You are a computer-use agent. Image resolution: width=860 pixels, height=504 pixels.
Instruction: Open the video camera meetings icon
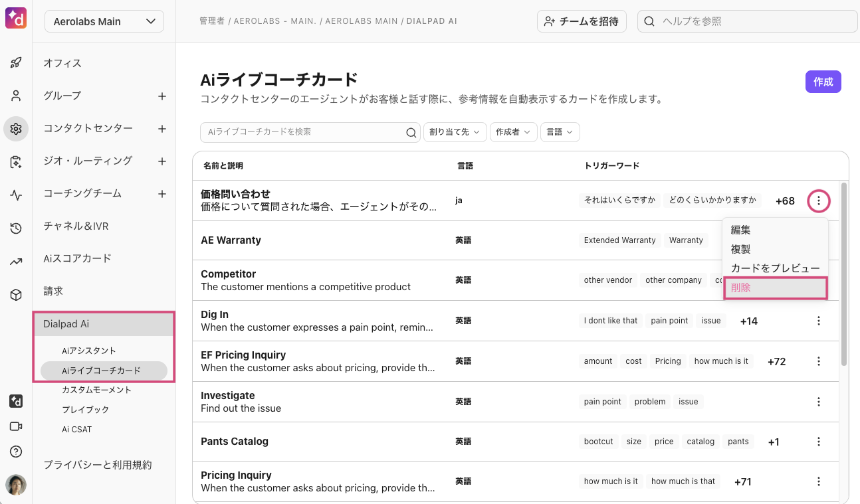pos(16,426)
